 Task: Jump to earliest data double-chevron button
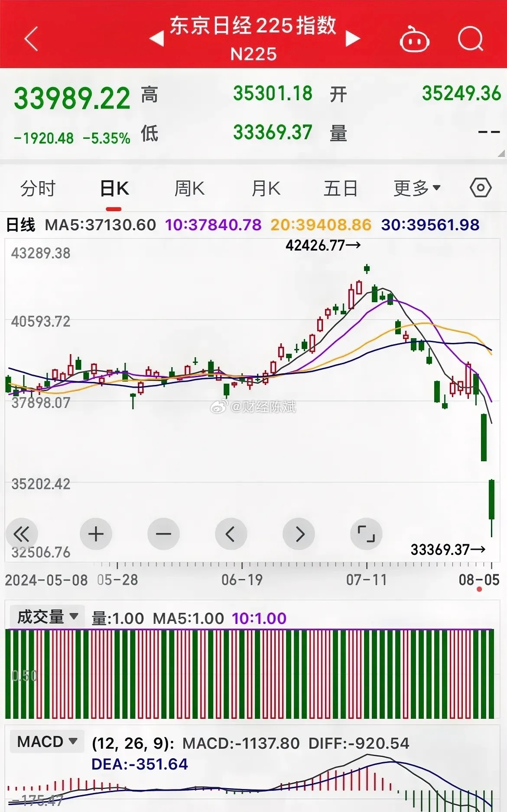point(22,534)
